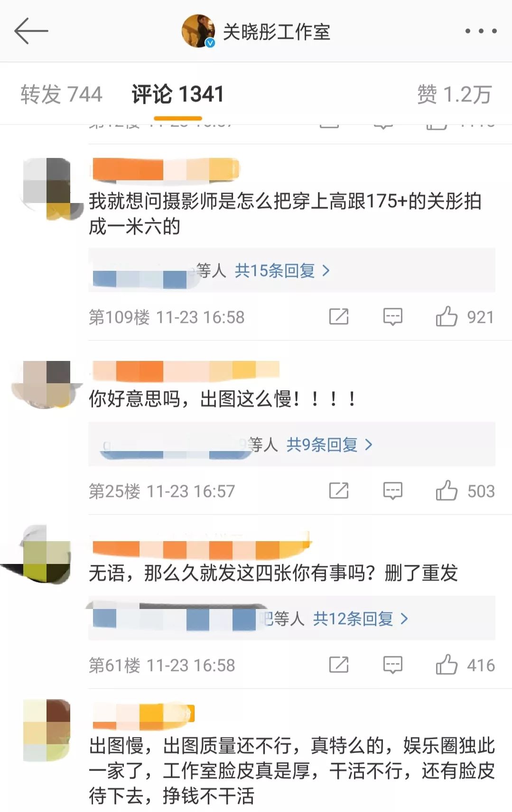Viewport: 512px width, 812px height.
Task: Expand 共15条回复 replies thread
Action: coord(282,271)
